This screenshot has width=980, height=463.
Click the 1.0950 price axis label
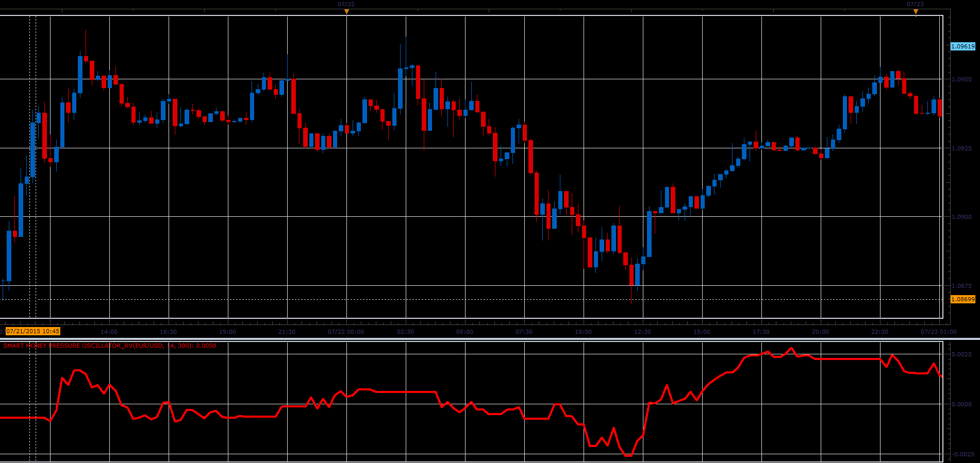point(961,79)
